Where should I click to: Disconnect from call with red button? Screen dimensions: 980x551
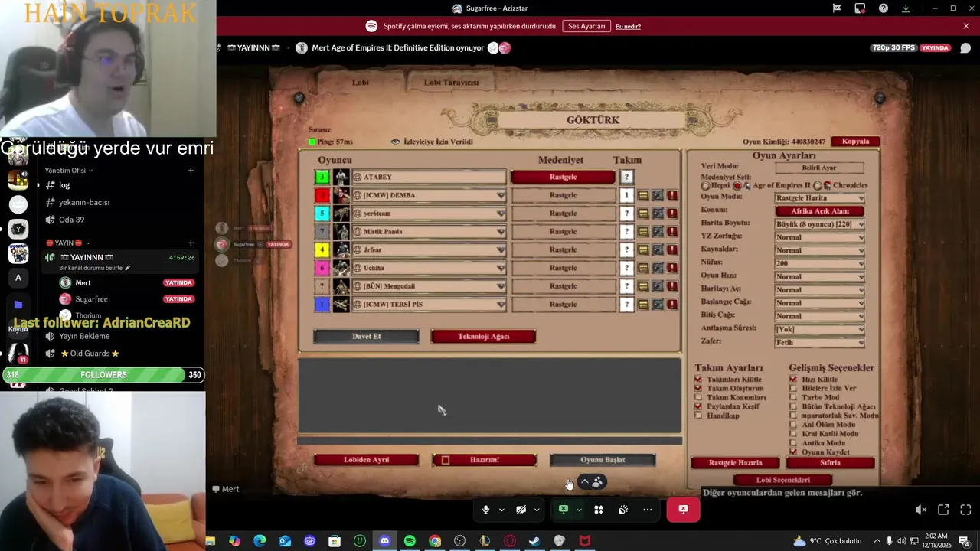click(x=683, y=510)
